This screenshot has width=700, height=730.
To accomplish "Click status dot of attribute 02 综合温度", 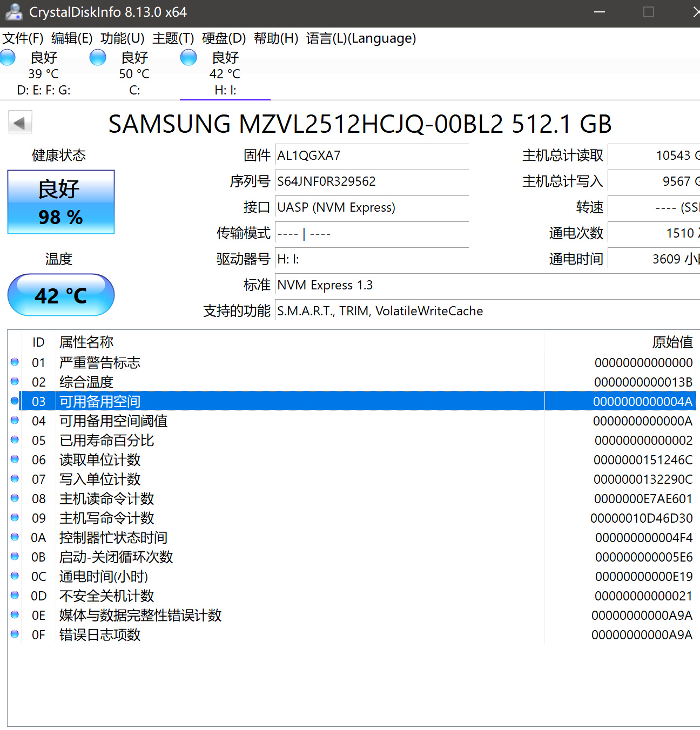I will 15,381.
